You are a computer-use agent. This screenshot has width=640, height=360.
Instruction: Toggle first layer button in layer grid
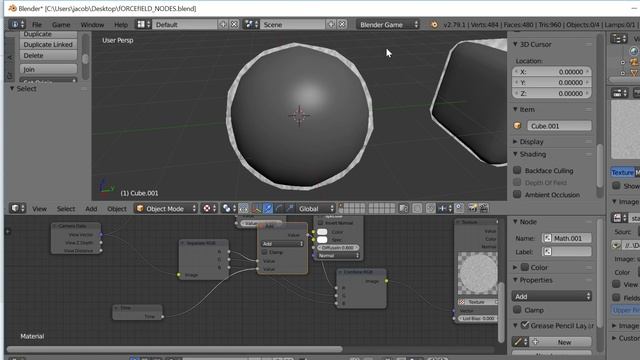click(x=342, y=206)
